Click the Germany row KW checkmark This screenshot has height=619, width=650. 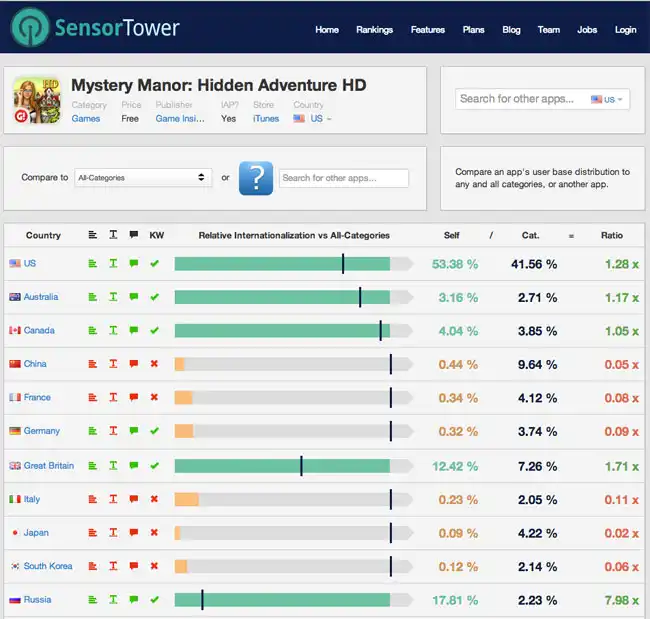coord(154,431)
